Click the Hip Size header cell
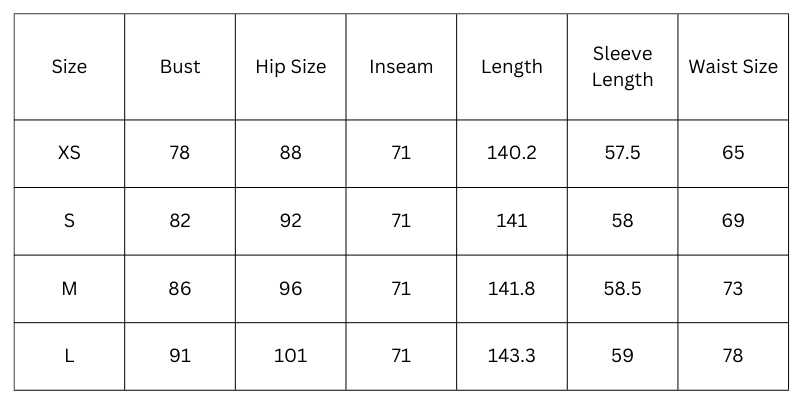 coord(290,67)
